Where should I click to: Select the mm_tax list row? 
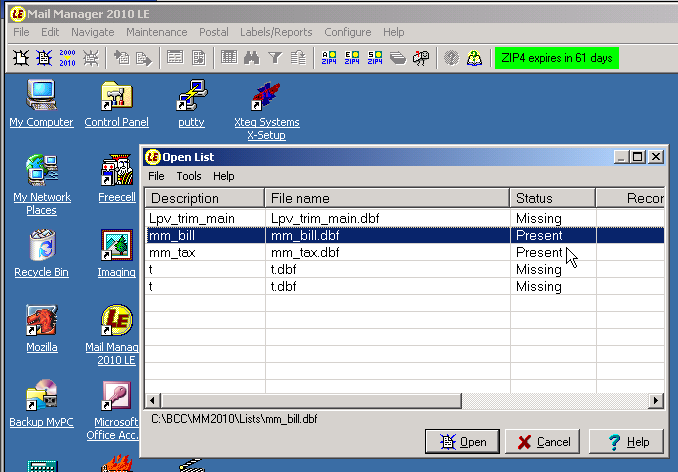tap(405, 252)
